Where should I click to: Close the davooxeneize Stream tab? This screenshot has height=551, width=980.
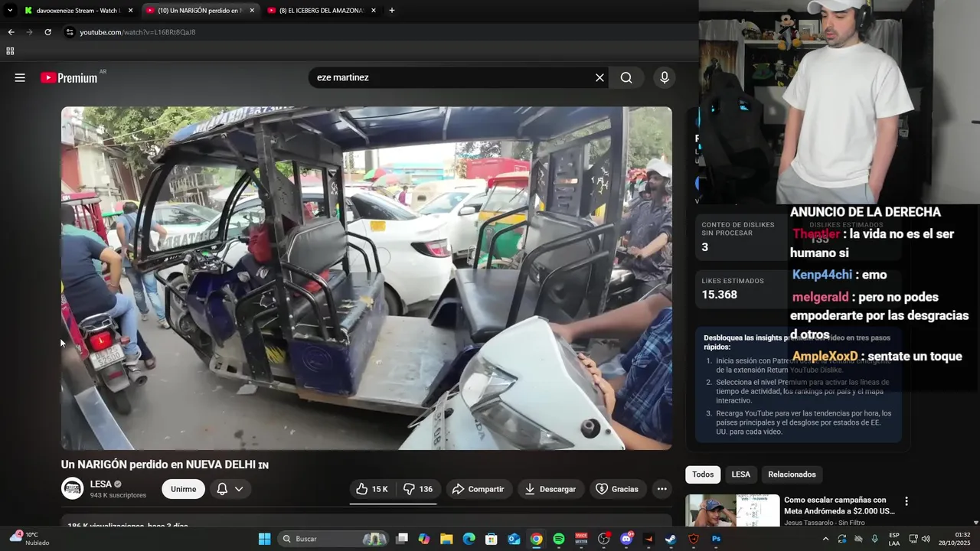[130, 11]
